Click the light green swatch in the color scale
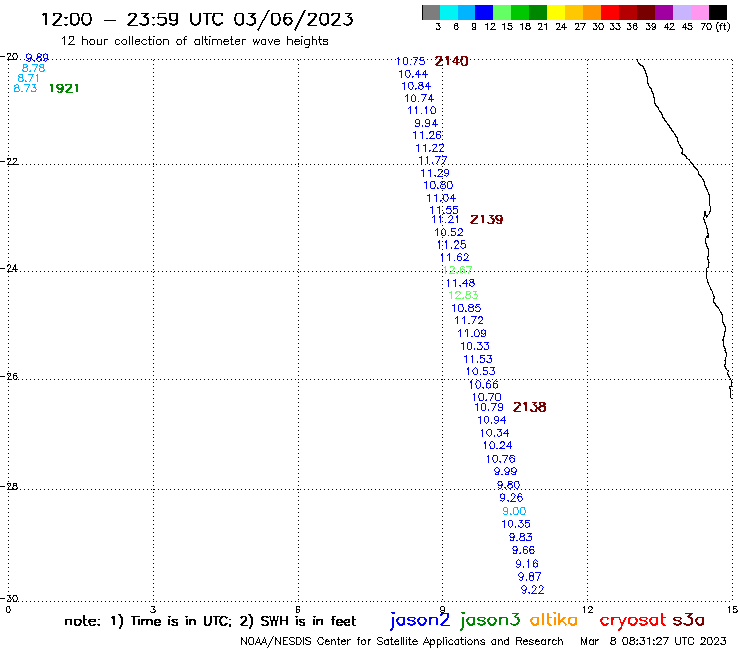Viewport: 740px width, 650px height. (x=503, y=12)
